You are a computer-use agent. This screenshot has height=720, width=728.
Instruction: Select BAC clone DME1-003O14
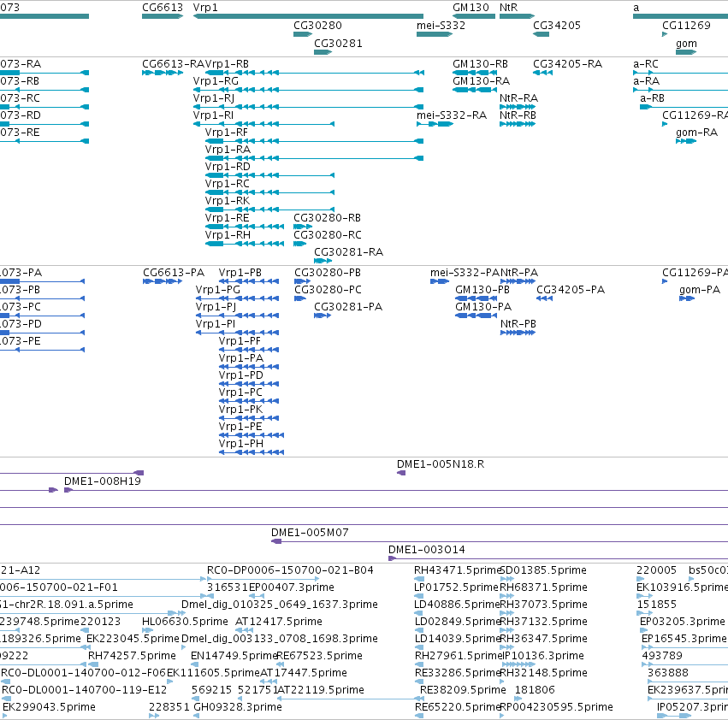(558, 558)
